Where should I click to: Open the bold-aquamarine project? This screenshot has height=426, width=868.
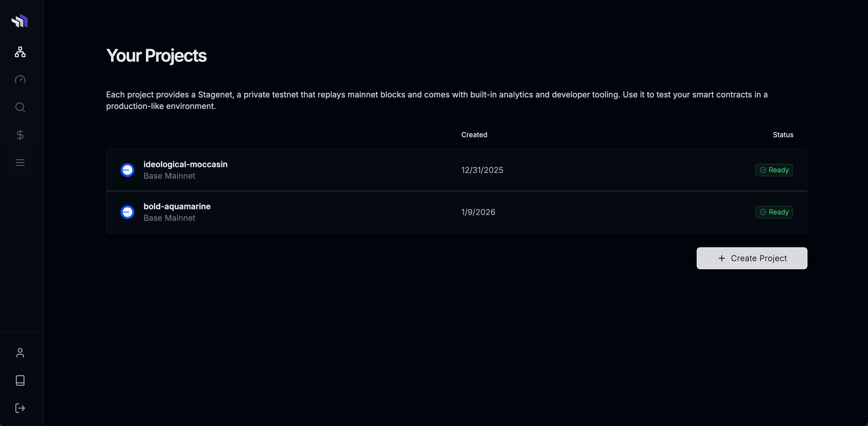coord(177,206)
